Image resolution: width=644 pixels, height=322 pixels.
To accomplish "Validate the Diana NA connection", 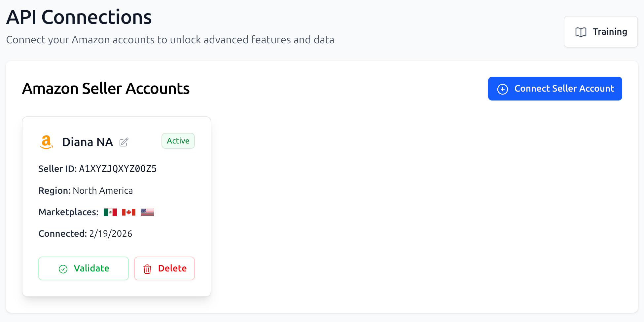I will coord(83,268).
